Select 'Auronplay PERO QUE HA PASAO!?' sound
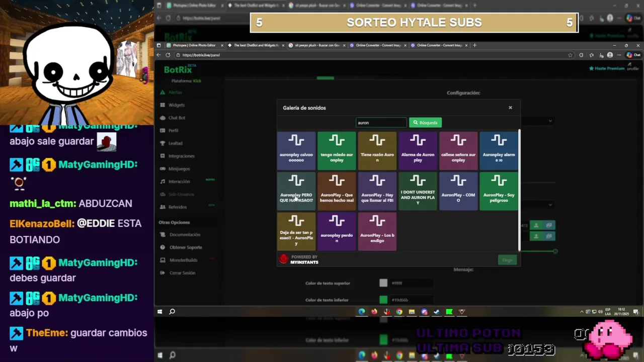 click(296, 191)
